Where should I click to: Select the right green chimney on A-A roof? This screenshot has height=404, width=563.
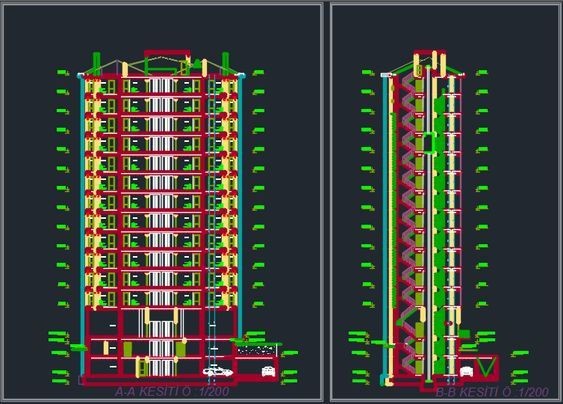225,64
